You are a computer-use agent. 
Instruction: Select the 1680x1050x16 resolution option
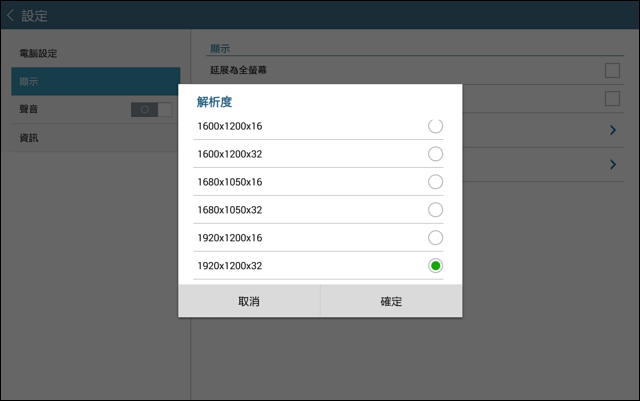(435, 182)
